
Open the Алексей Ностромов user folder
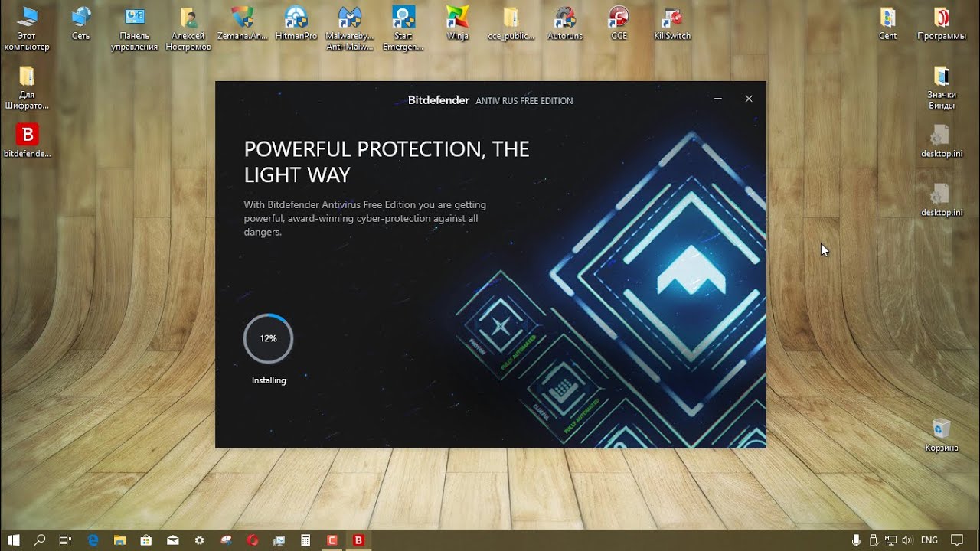[x=188, y=28]
